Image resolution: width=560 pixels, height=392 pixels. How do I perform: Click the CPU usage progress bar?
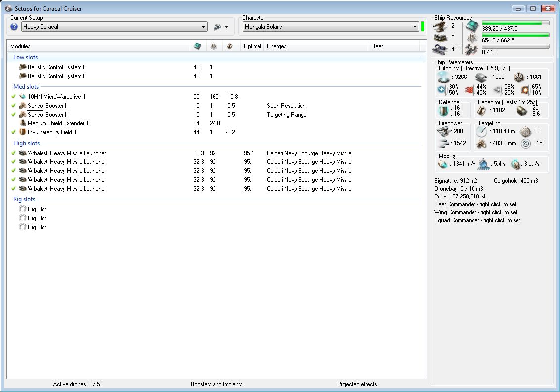516,23
